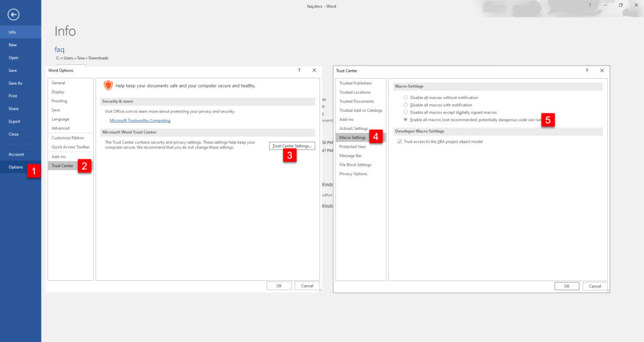
Task: Select Trust Center in Word Options list
Action: (63, 166)
